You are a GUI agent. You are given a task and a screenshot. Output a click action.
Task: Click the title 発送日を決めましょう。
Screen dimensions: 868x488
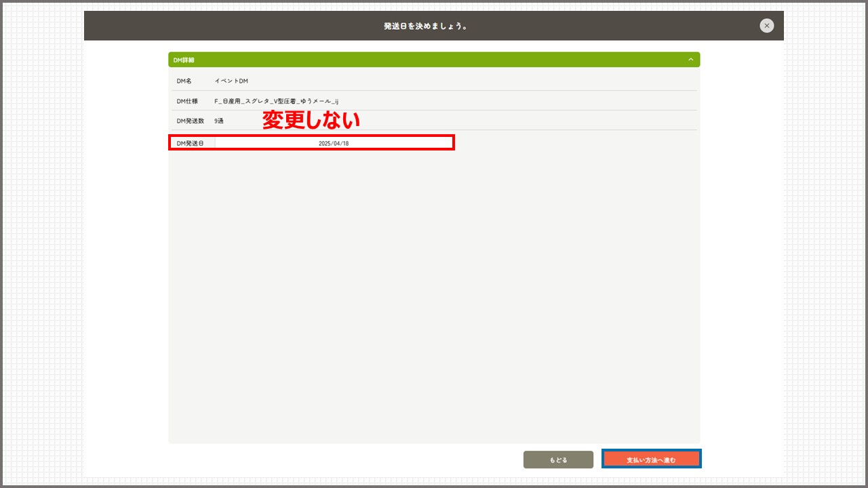[426, 26]
